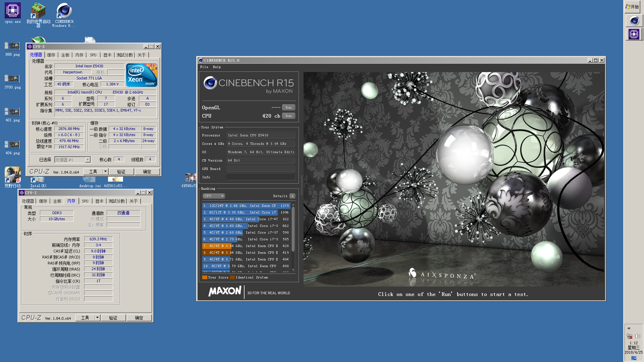Click 验证 button in upper CPU-Z
Image resolution: width=644 pixels, height=362 pixels.
121,172
